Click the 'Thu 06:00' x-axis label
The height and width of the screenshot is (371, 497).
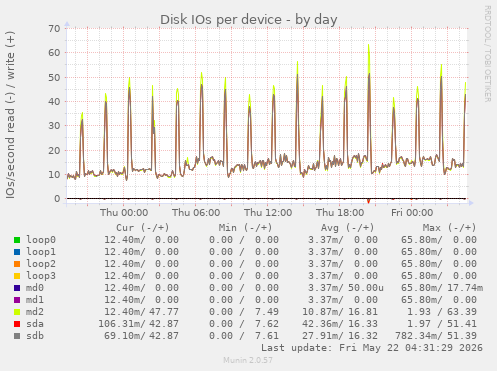point(196,213)
